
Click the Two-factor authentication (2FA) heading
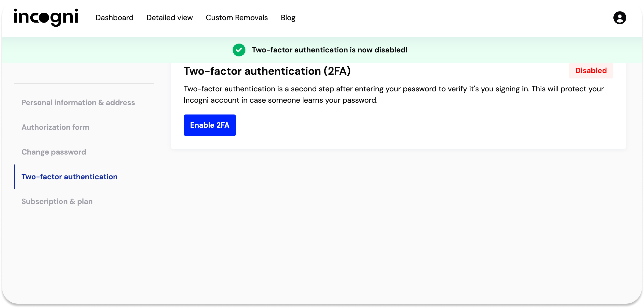point(267,71)
